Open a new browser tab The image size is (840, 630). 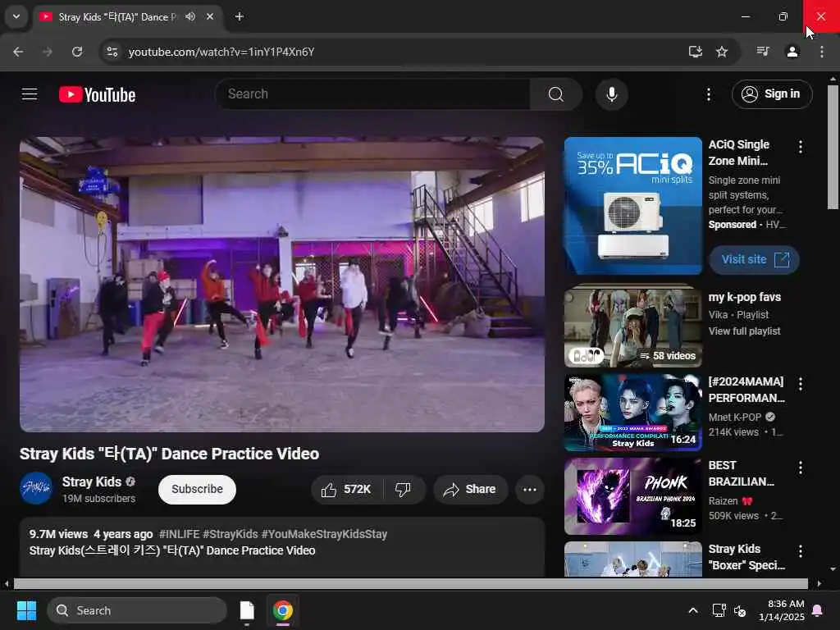coord(240,16)
